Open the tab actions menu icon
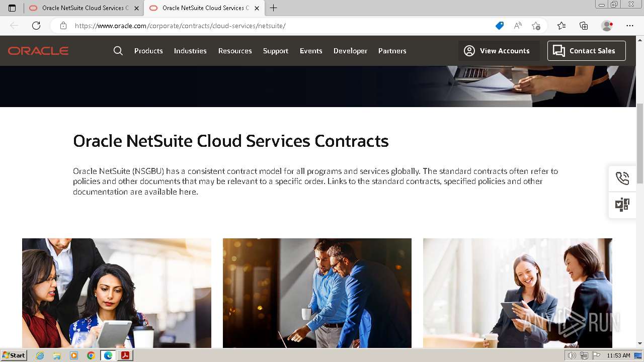This screenshot has height=362, width=644. 12,8
